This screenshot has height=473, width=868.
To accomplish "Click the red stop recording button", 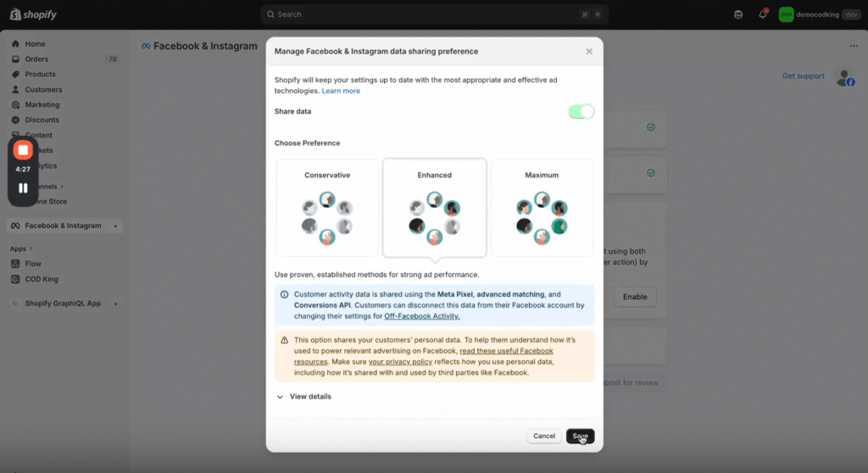I will 23,150.
